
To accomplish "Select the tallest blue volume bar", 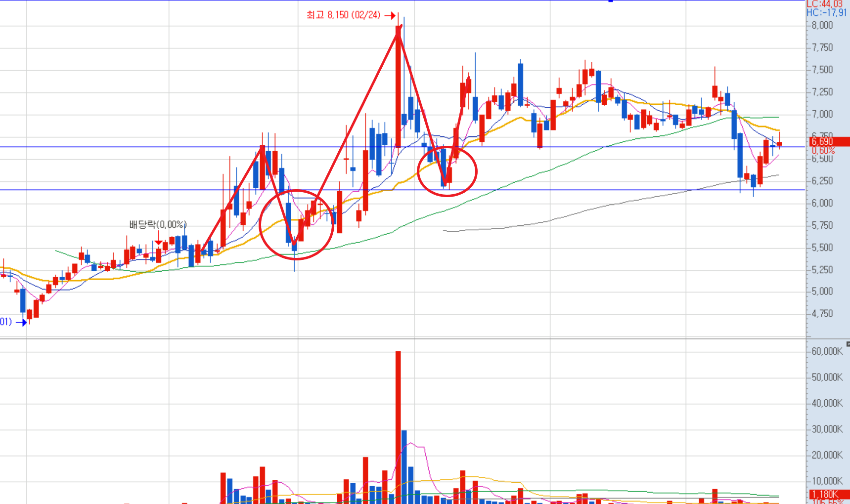I will click(x=404, y=467).
